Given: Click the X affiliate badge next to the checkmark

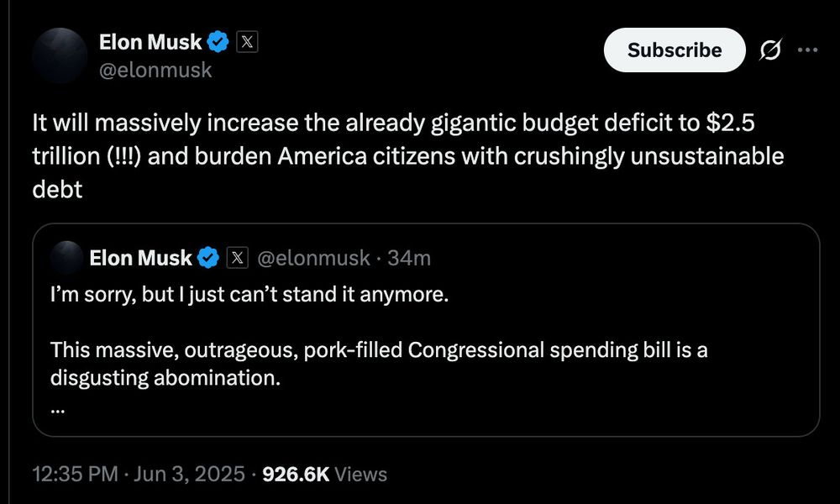Looking at the screenshot, I should tap(248, 41).
